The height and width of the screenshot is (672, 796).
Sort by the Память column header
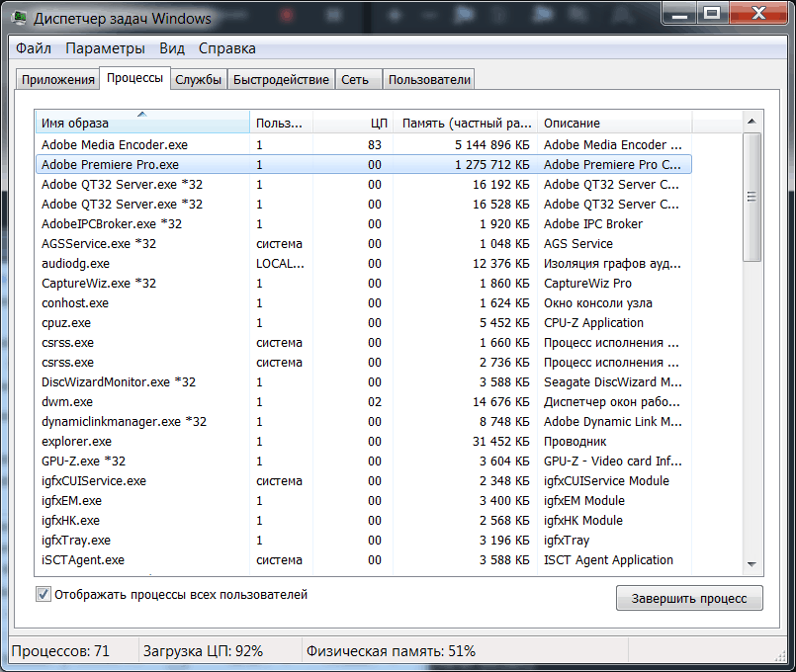[465, 123]
